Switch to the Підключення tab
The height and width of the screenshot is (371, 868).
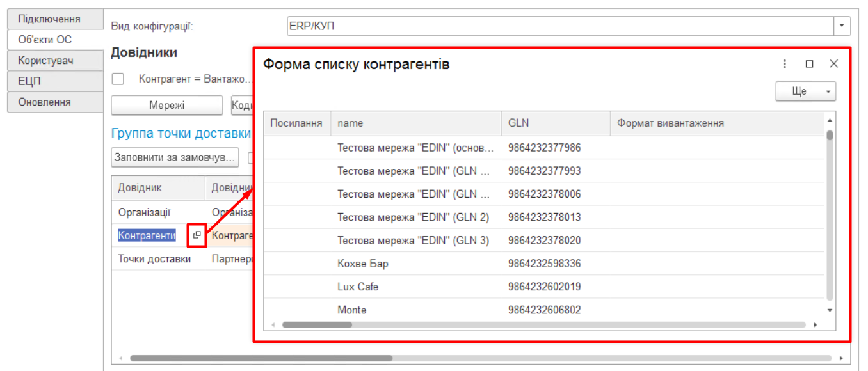point(54,19)
